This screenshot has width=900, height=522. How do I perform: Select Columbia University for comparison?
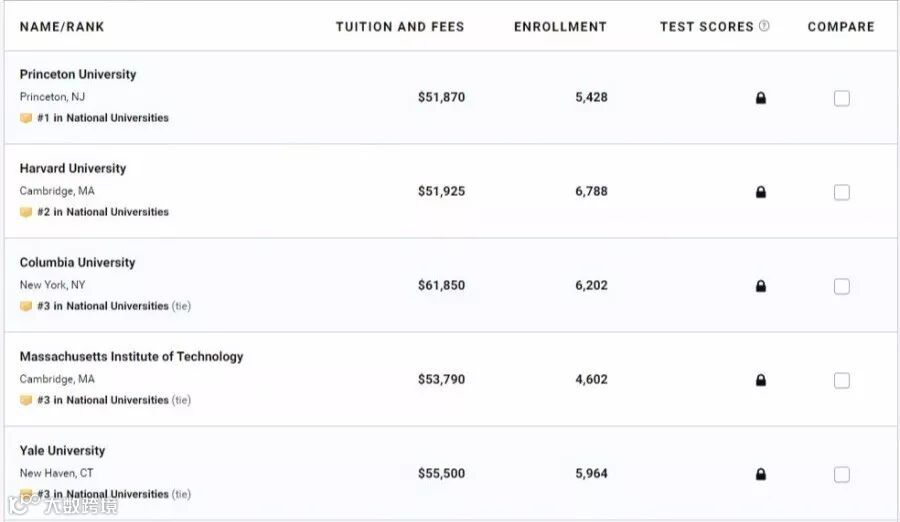[842, 286]
